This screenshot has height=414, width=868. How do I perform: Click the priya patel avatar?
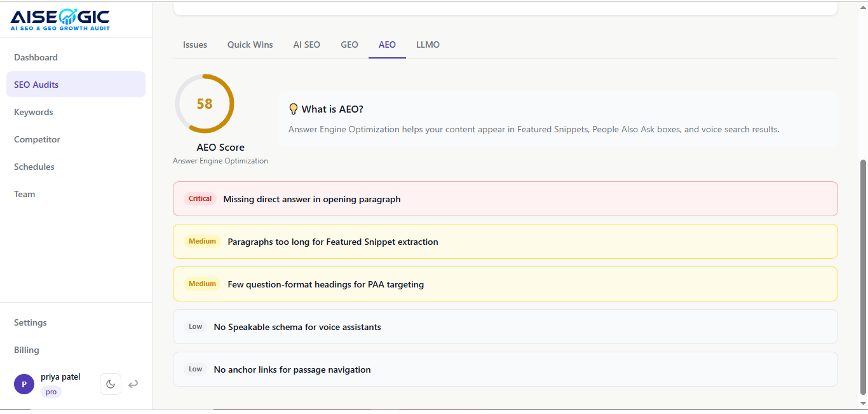(x=24, y=384)
